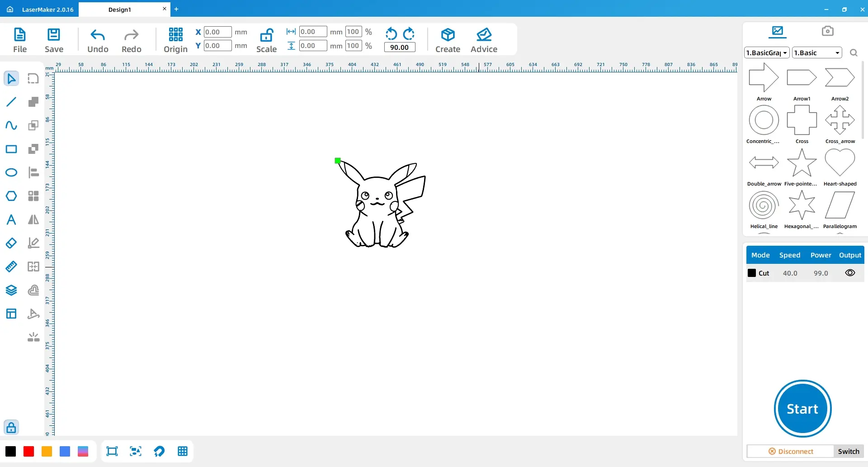Click the mirror flip tool

[33, 219]
